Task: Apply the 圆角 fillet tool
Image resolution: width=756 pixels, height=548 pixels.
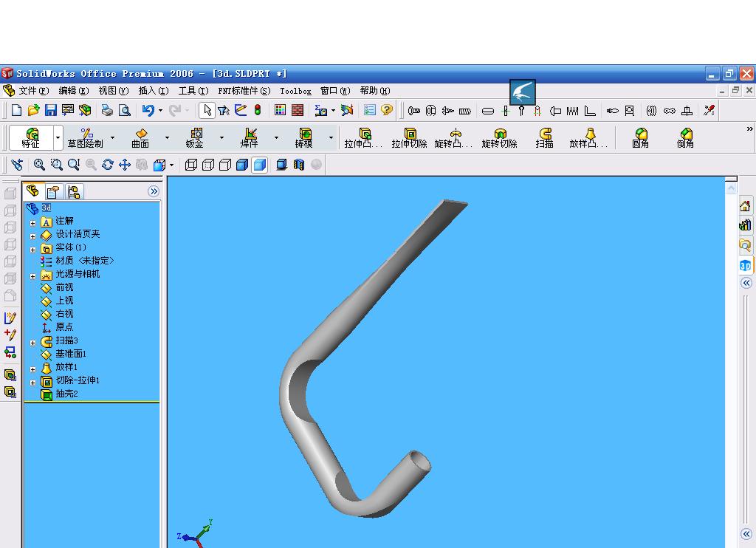Action: point(640,137)
